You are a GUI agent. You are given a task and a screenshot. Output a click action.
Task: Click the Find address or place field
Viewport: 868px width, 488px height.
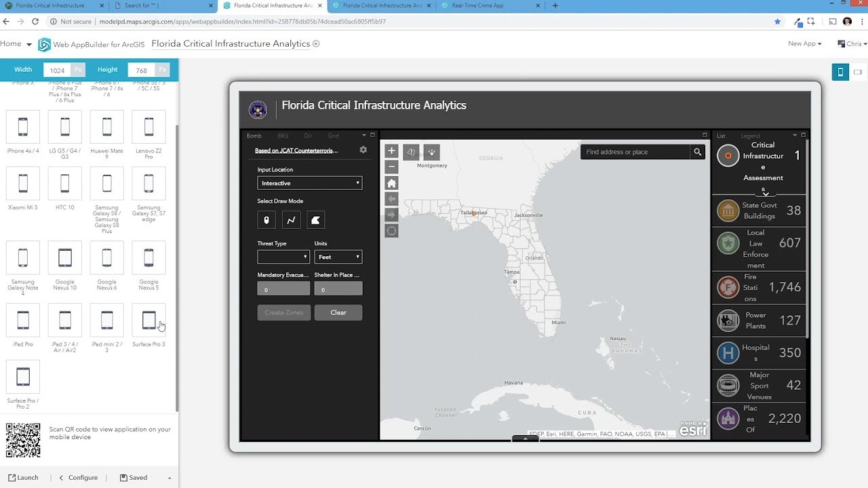point(635,152)
